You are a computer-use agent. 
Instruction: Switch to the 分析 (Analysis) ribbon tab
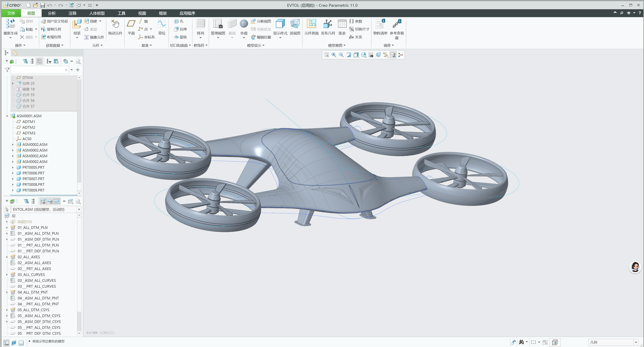tap(52, 13)
